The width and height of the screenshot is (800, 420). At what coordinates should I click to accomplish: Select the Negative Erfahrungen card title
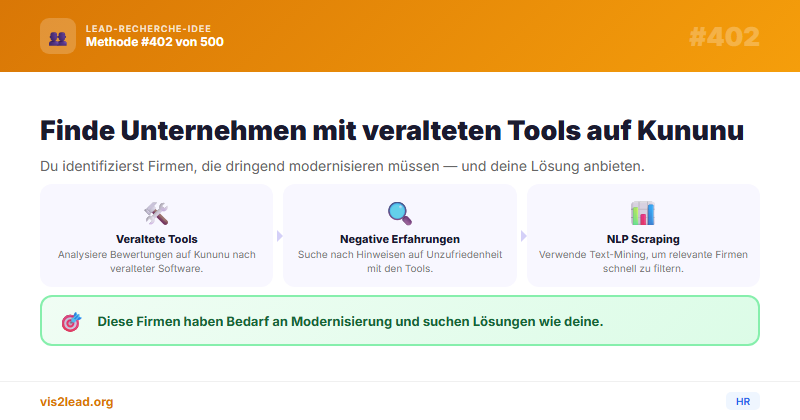[400, 239]
